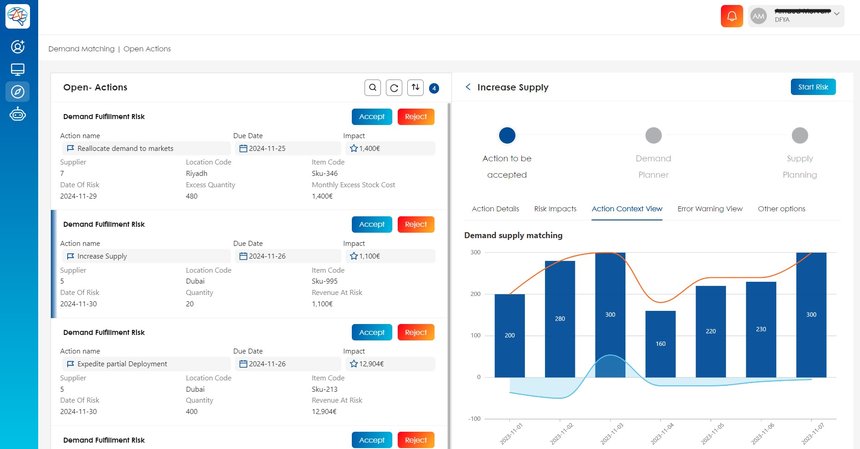This screenshot has width=860, height=449.
Task: Click the date of risk 2024-11-29
Action: point(78,196)
